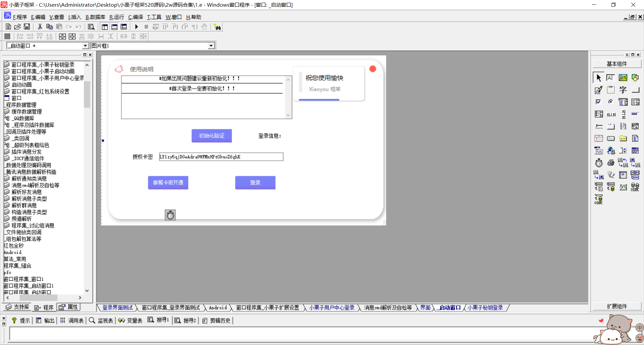
Task: Select the checkbox component in the palette
Action: (x=598, y=102)
